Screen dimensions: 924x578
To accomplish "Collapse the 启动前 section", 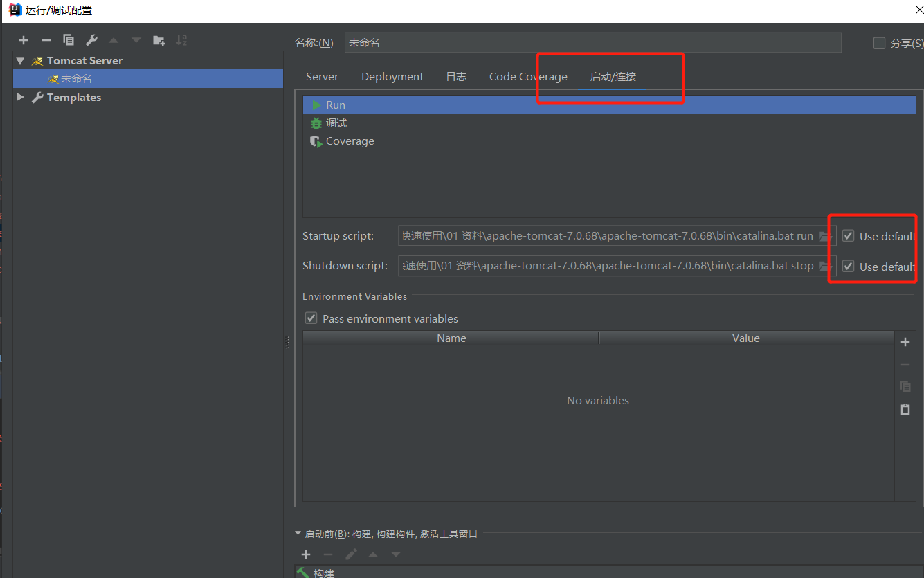I will pyautogui.click(x=298, y=533).
